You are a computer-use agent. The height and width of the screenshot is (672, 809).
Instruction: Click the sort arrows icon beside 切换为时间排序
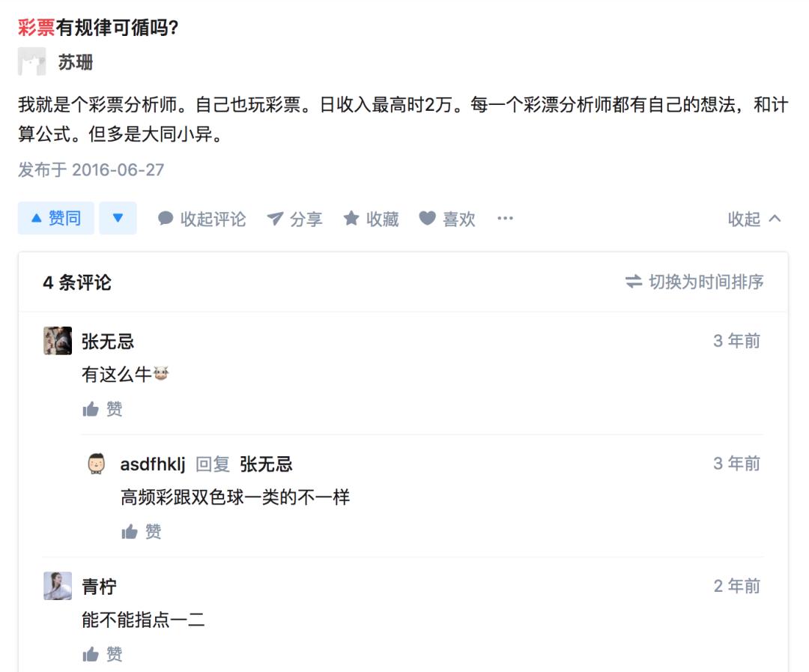[632, 282]
